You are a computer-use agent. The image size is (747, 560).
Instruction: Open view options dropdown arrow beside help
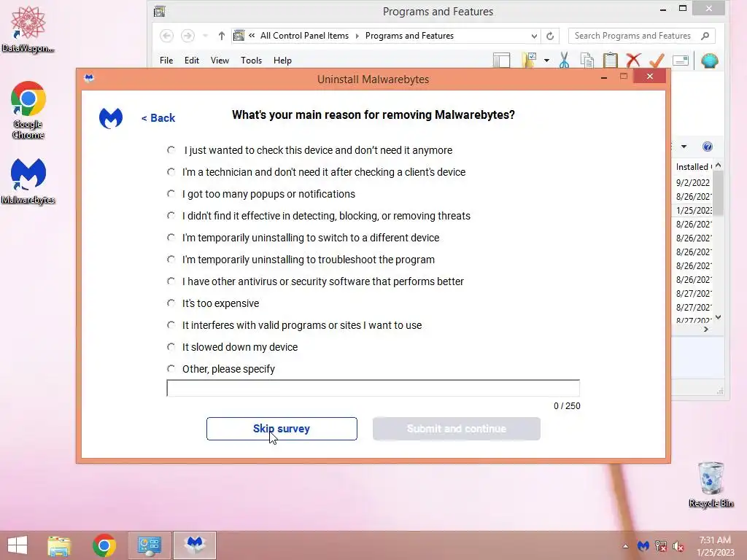(684, 147)
